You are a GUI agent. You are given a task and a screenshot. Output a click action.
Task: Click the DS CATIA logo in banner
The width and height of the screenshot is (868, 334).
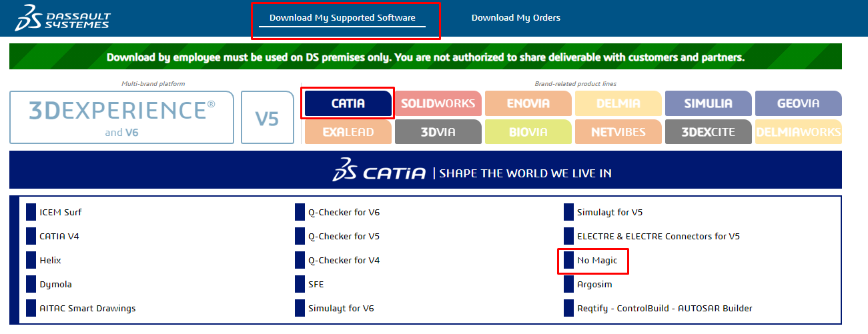click(x=379, y=171)
